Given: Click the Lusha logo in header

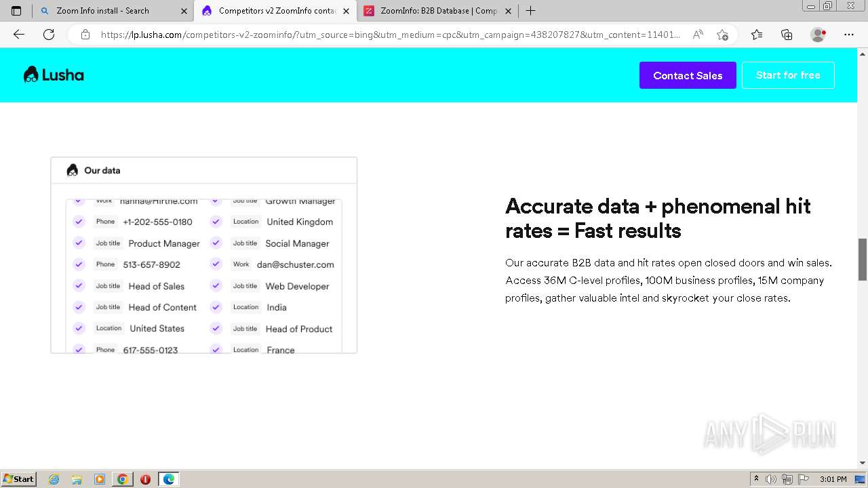Looking at the screenshot, I should click(x=54, y=75).
